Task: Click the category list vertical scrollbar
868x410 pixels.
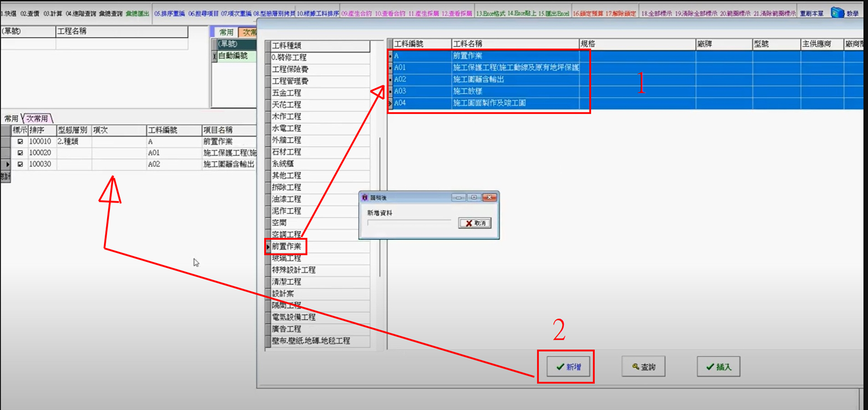Action: coord(380,207)
